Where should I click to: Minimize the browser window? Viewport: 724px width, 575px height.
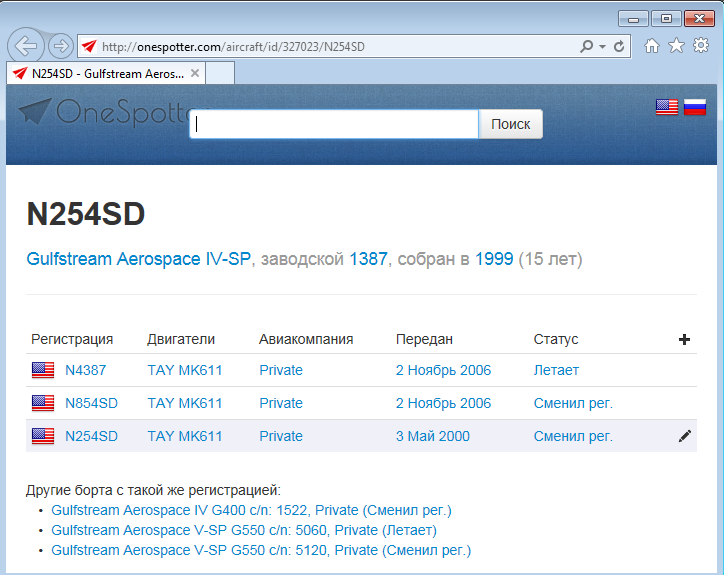tap(634, 19)
